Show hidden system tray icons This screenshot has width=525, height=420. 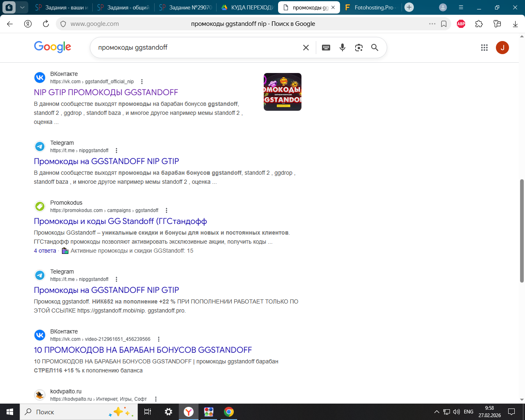436,412
